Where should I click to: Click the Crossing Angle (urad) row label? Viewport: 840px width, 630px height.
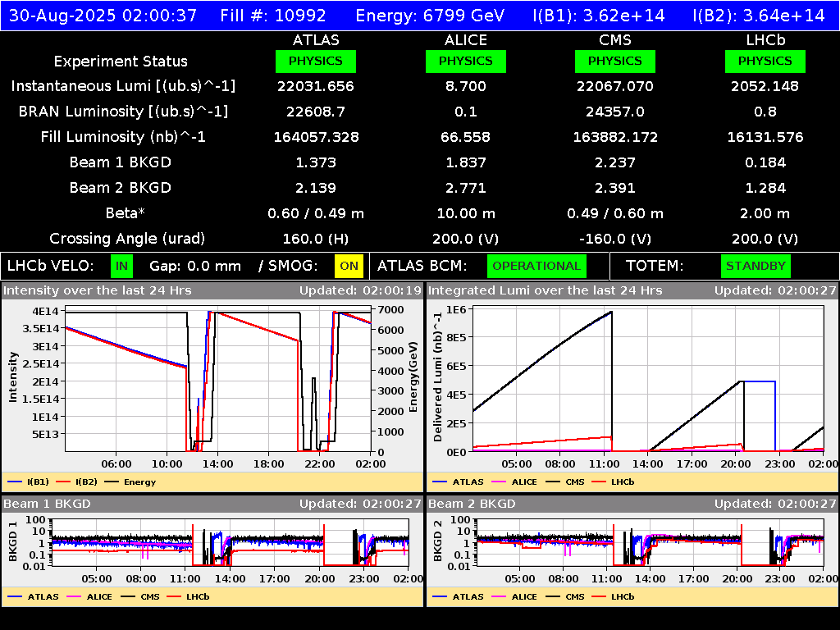(x=127, y=239)
